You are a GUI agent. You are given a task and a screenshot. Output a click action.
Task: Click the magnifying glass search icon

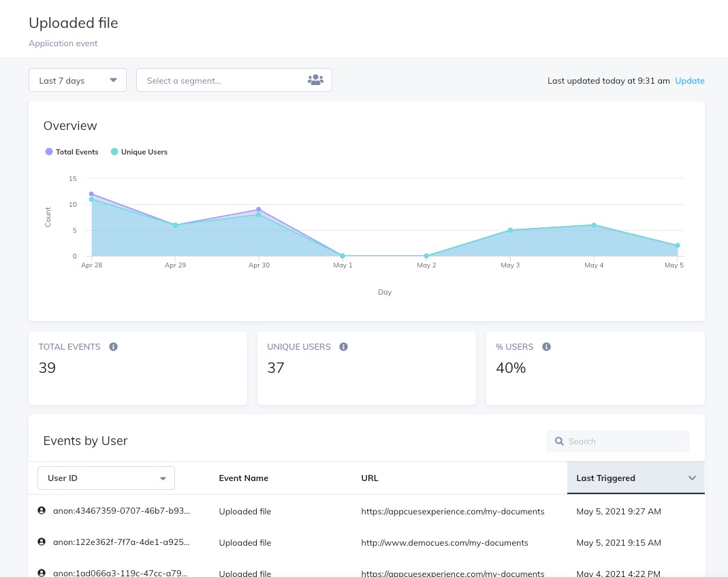[559, 441]
